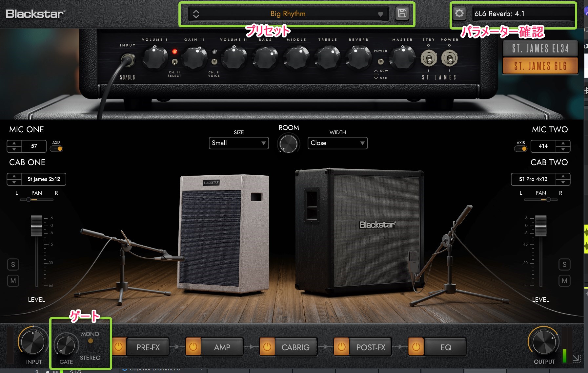Click the save preset floppy disk icon
The width and height of the screenshot is (588, 373).
point(402,13)
